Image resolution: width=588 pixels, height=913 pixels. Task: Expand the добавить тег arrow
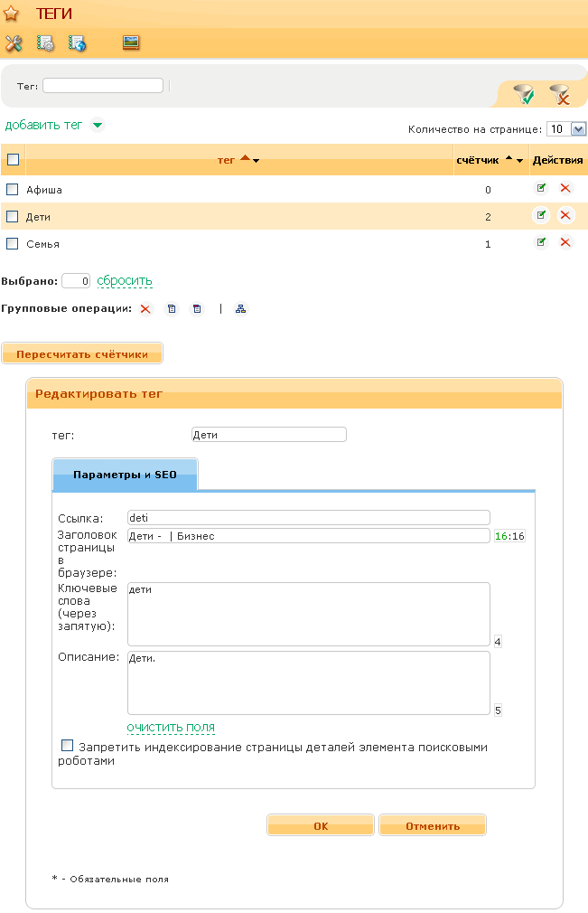coord(97,126)
